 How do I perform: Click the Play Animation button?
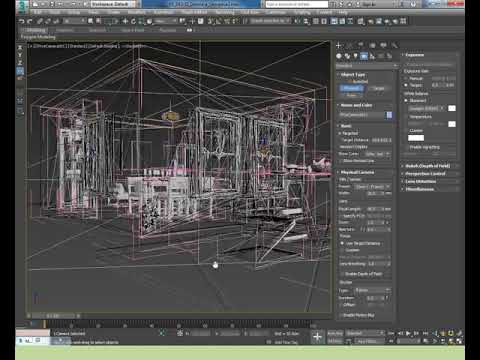coord(408,333)
